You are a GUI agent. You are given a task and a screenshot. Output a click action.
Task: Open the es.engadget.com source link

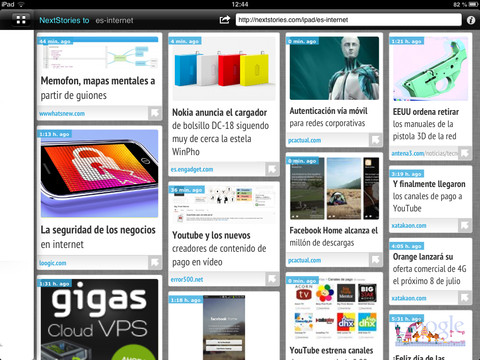pyautogui.click(x=192, y=169)
